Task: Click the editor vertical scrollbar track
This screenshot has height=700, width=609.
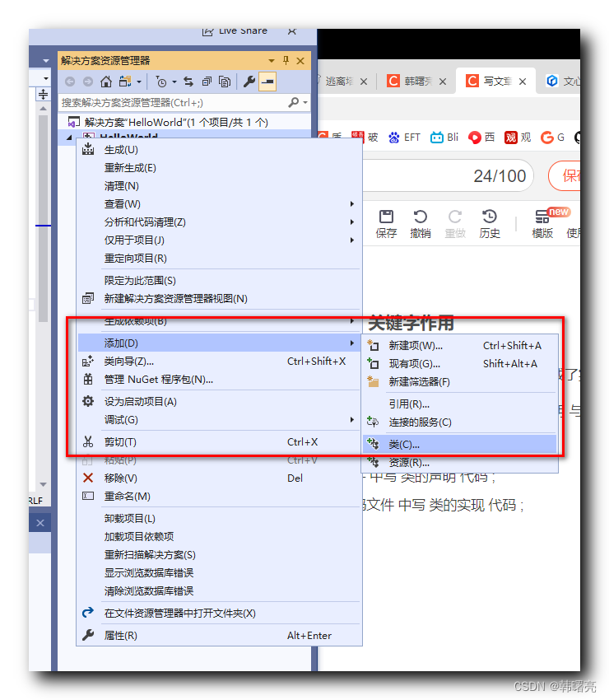Action: pos(43,295)
